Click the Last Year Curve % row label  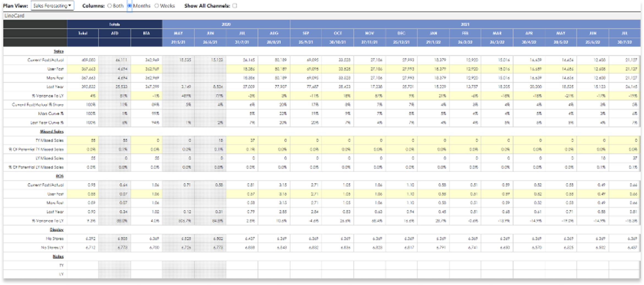47,123
